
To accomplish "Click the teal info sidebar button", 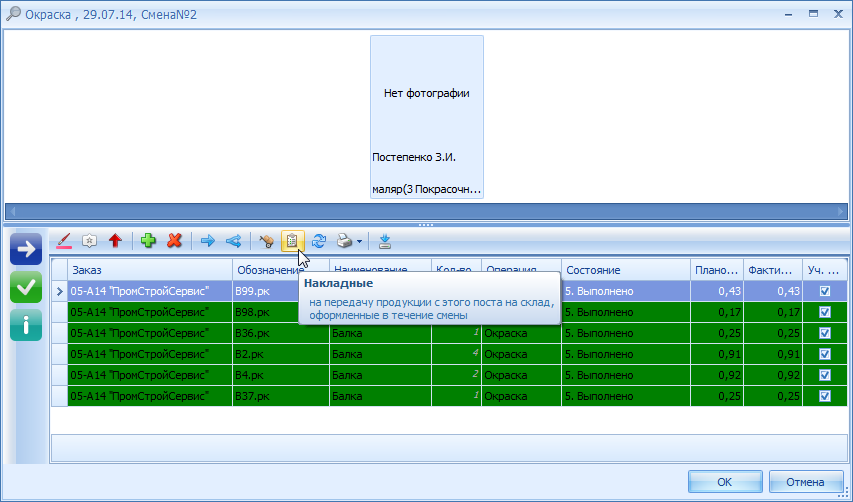I will point(26,325).
